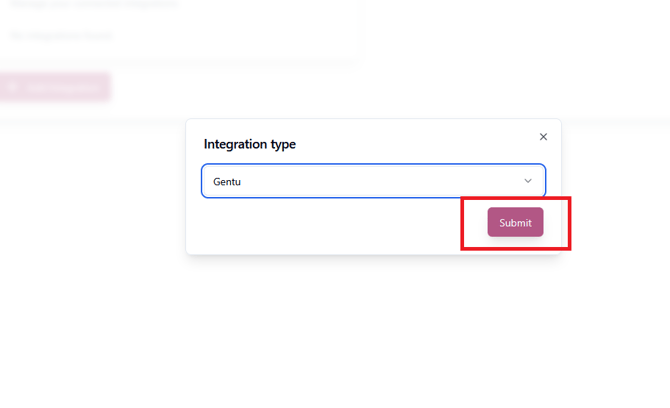Screen dimensions: 670x408
Task: Open the Integration type dropdown
Action: tap(373, 181)
